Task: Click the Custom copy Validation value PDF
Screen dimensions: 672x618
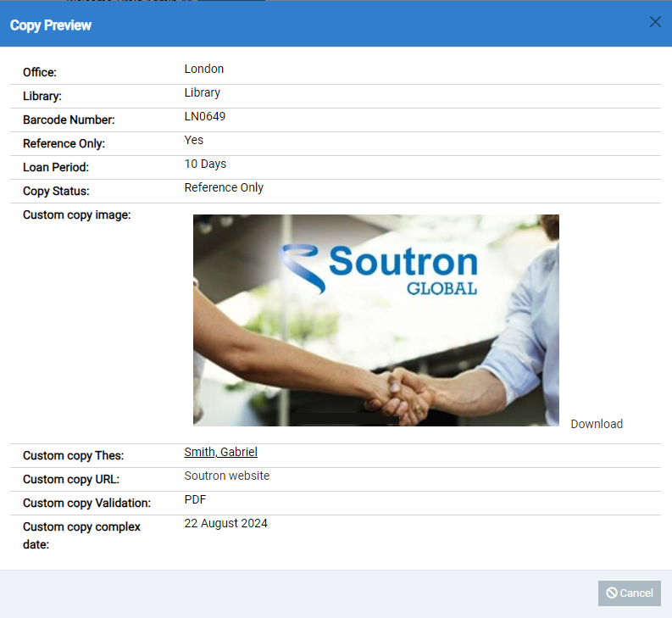Action: 195,499
